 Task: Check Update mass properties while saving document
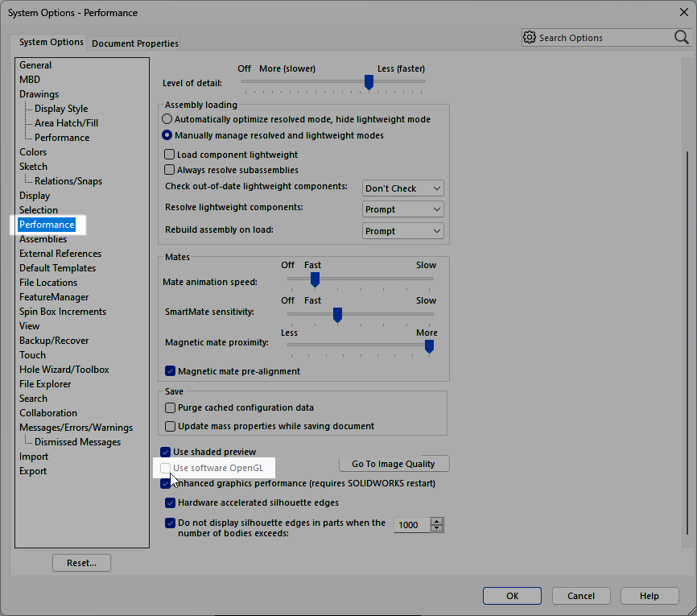tap(170, 426)
